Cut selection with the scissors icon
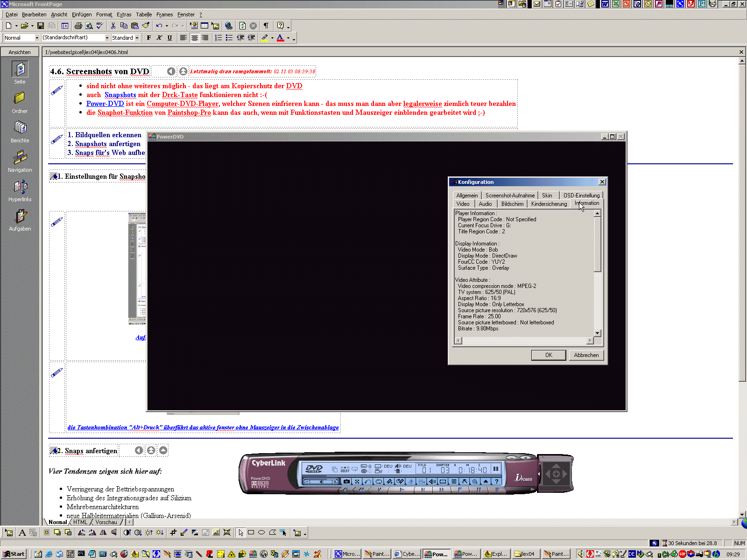 113,26
